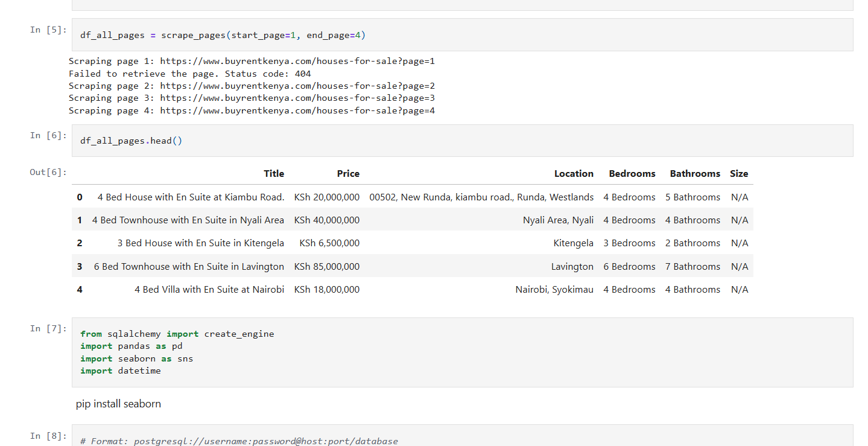This screenshot has width=868, height=446.
Task: Click the location cell 'Kitengela'
Action: tap(574, 243)
